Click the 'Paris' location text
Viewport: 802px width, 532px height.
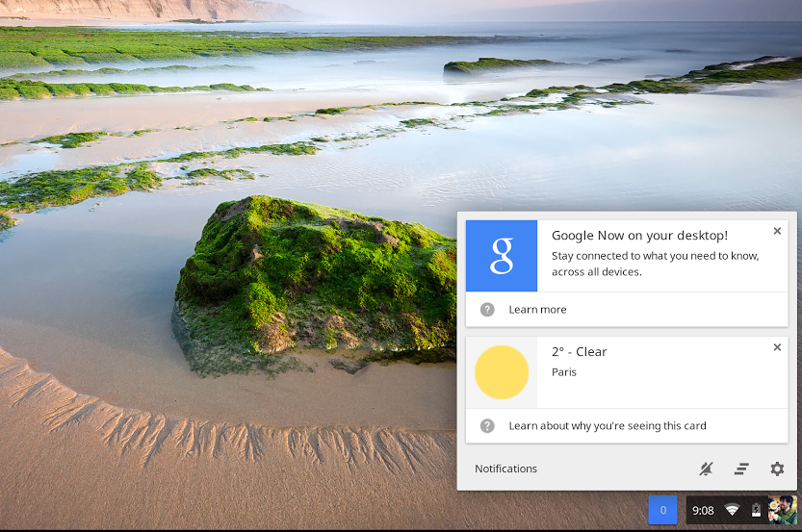point(564,372)
